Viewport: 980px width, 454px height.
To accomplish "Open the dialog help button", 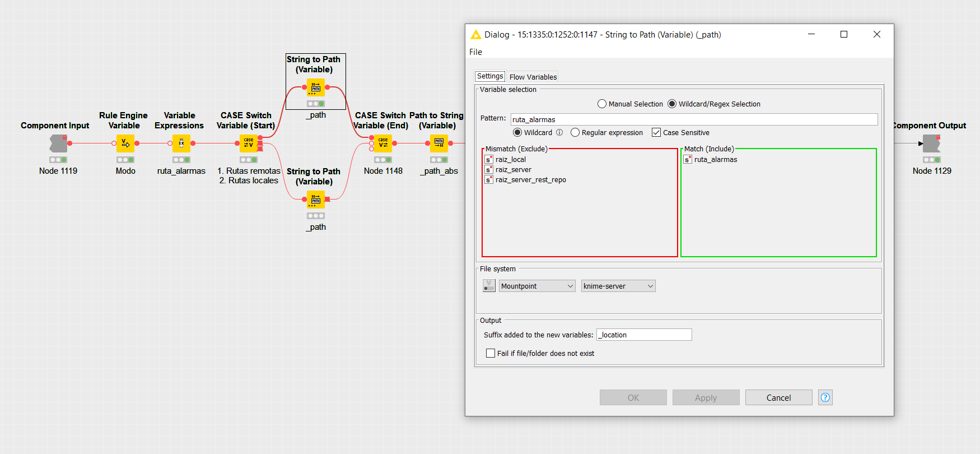I will coord(825,397).
